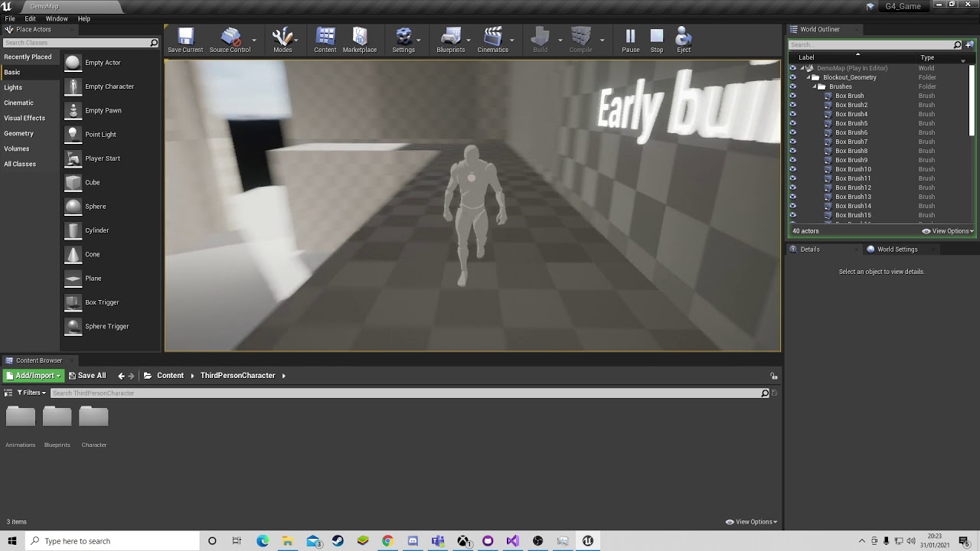
Task: Stop the play-in-editor session
Action: [657, 40]
